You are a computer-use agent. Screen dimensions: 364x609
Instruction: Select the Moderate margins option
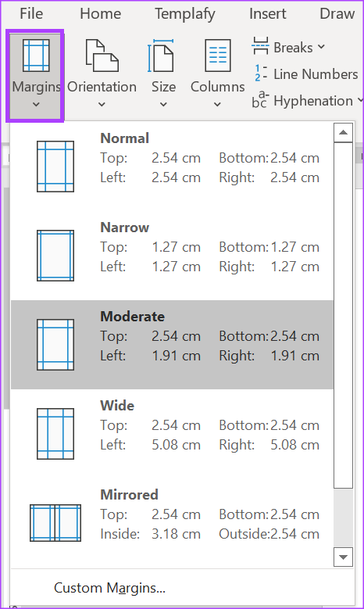click(x=172, y=345)
